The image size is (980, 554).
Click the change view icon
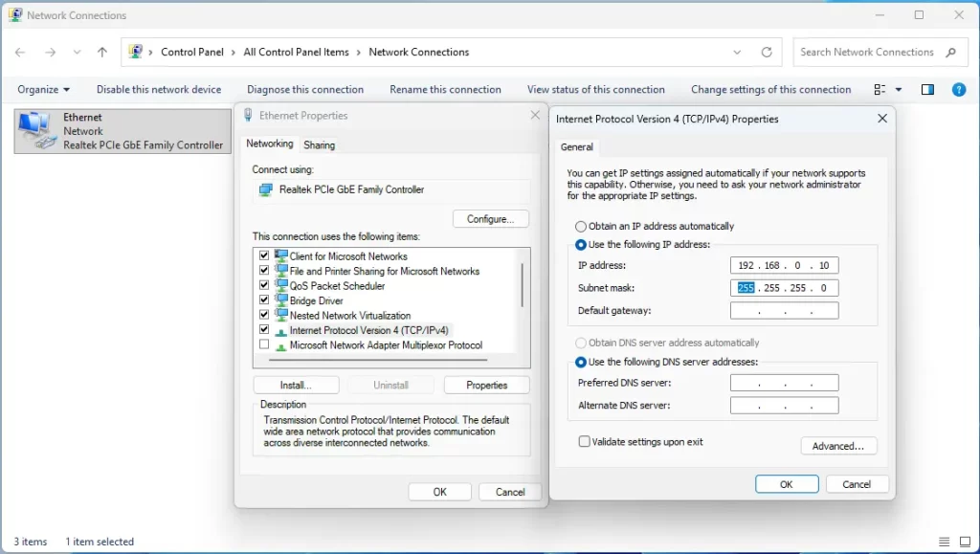(x=880, y=89)
